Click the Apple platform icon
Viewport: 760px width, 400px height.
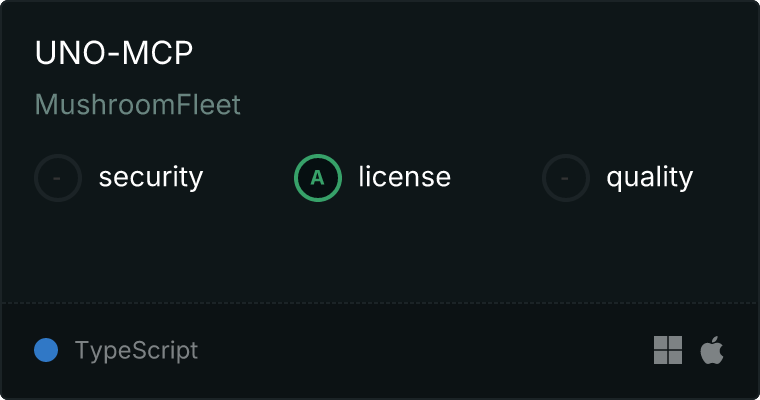[x=712, y=350]
